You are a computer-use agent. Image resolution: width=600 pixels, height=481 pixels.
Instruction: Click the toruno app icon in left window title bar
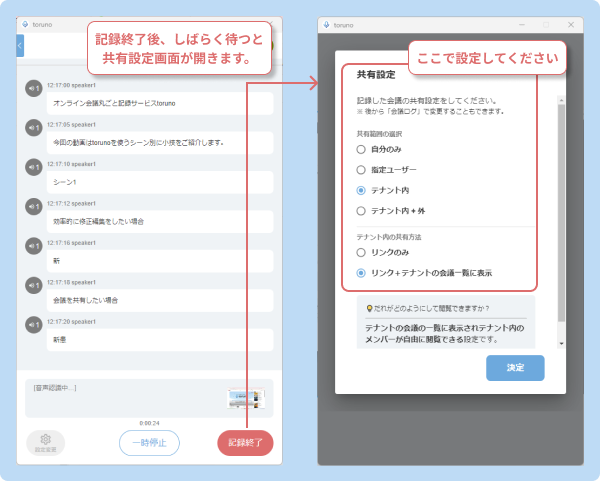pos(25,24)
